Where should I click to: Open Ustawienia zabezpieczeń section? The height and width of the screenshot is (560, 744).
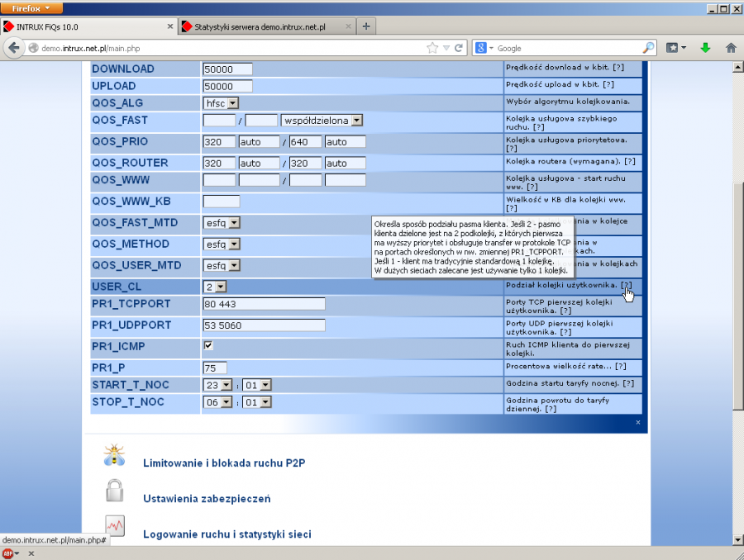207,499
